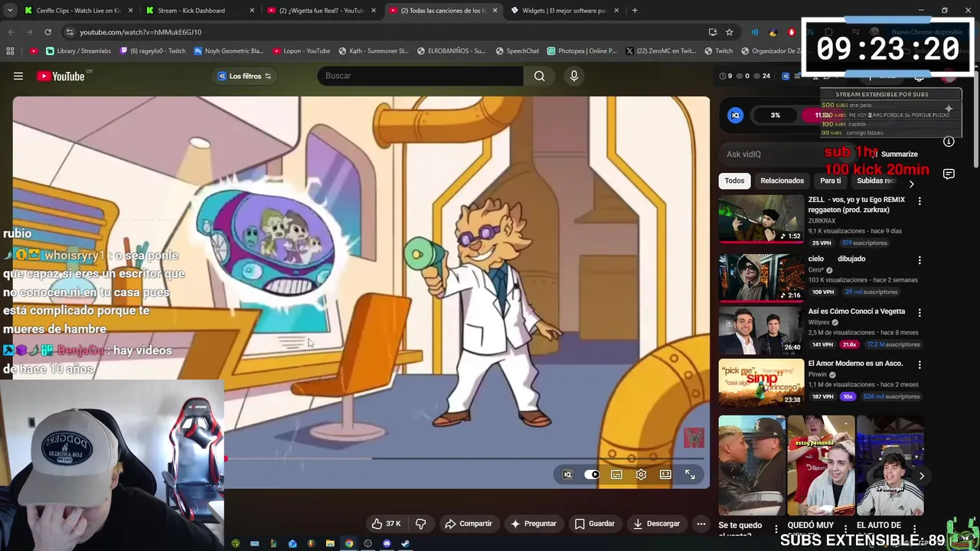Open the Chrome apps grid in bookmarks bar
Screen dimensions: 980x551
click(x=10, y=51)
